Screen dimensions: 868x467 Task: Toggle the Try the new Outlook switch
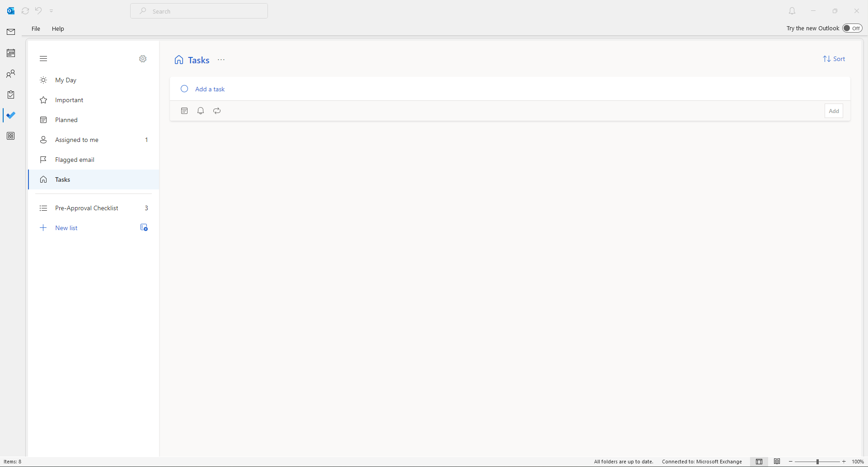pos(852,28)
